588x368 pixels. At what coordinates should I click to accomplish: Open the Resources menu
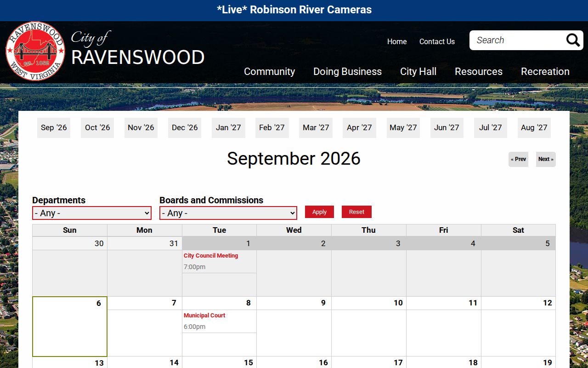(x=479, y=72)
